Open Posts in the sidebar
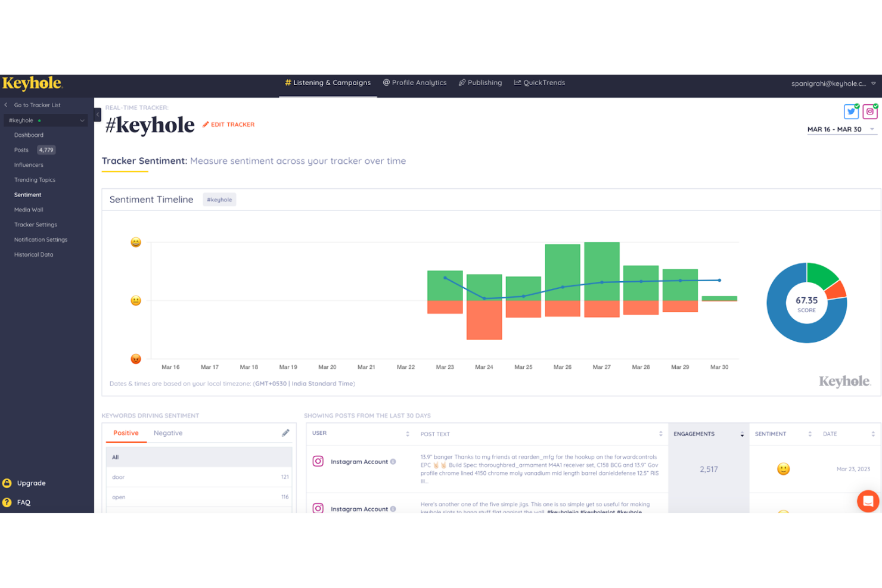The width and height of the screenshot is (882, 588). pyautogui.click(x=21, y=150)
